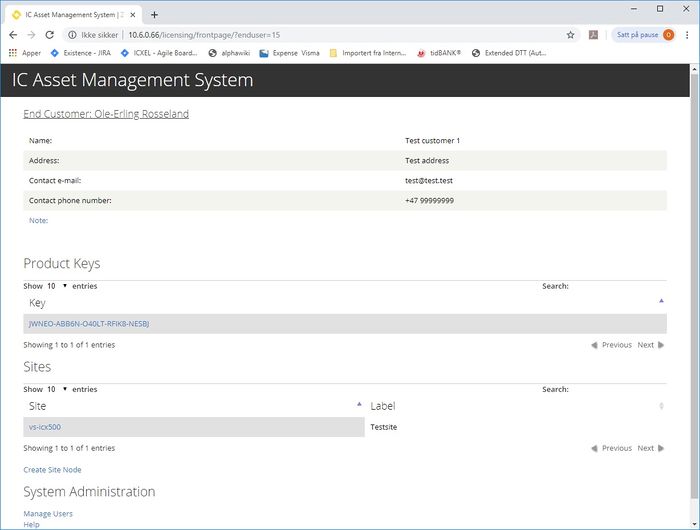Open the alphawiki bookmark
Image resolution: width=700 pixels, height=530 pixels.
tap(229, 53)
